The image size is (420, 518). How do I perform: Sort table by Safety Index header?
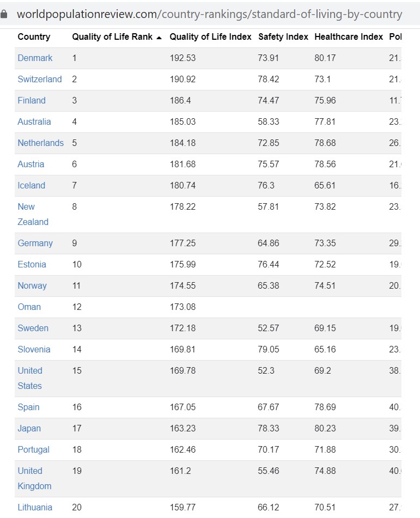[283, 36]
